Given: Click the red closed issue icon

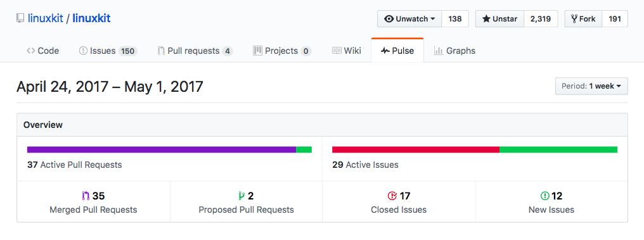Looking at the screenshot, I should [392, 196].
